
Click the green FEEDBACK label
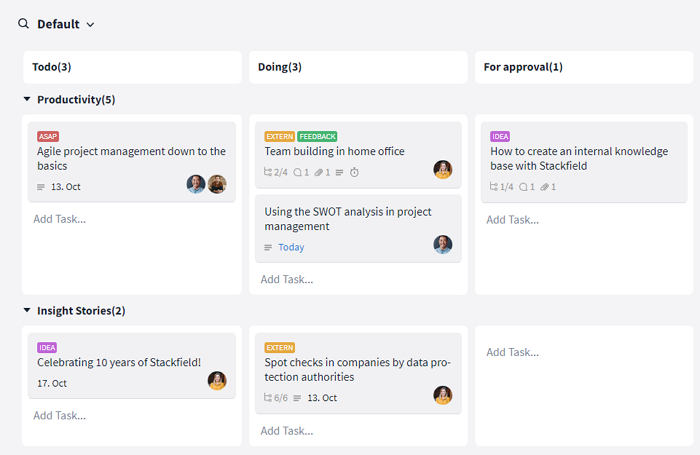click(x=317, y=137)
